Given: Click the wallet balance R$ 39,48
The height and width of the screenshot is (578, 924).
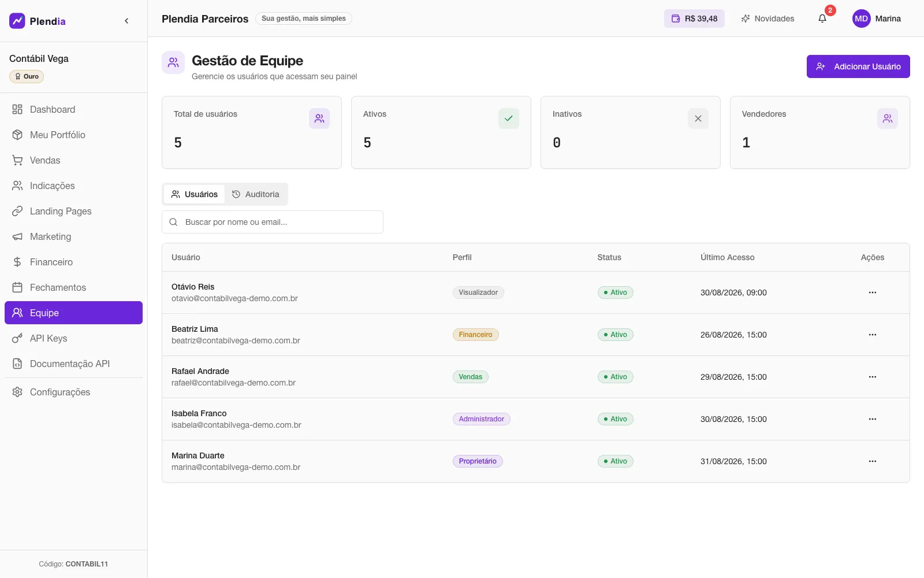Looking at the screenshot, I should click(694, 18).
